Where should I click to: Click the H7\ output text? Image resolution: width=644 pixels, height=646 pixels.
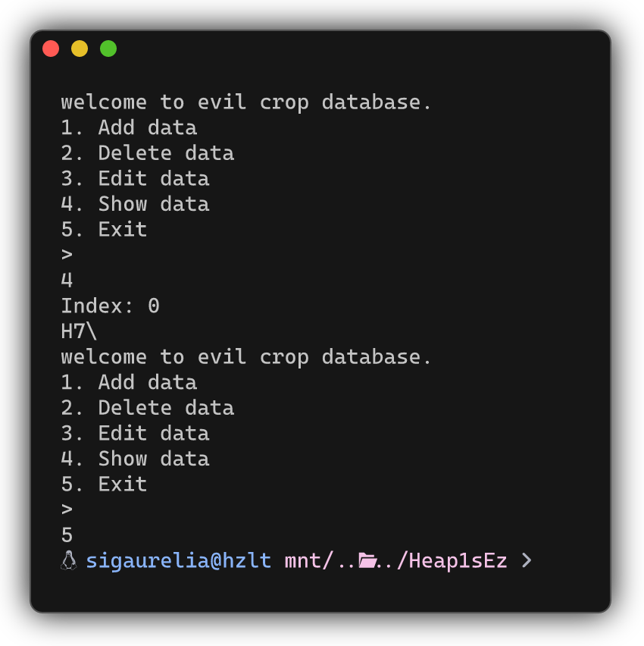coord(80,331)
